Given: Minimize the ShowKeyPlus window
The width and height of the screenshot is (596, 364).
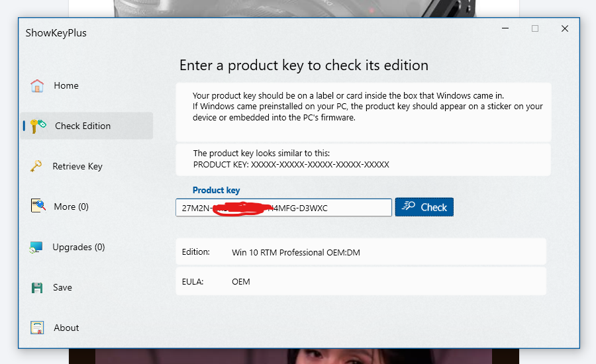Looking at the screenshot, I should 505,28.
